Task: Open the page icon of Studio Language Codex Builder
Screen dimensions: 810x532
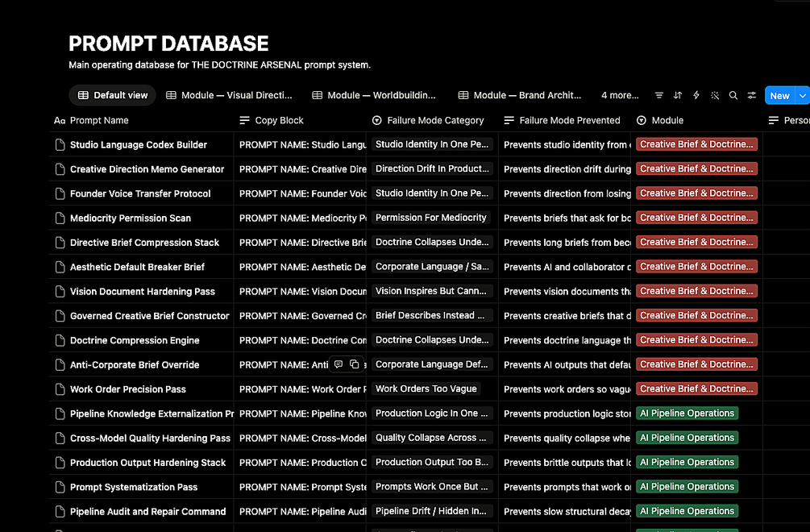Action: 60,145
